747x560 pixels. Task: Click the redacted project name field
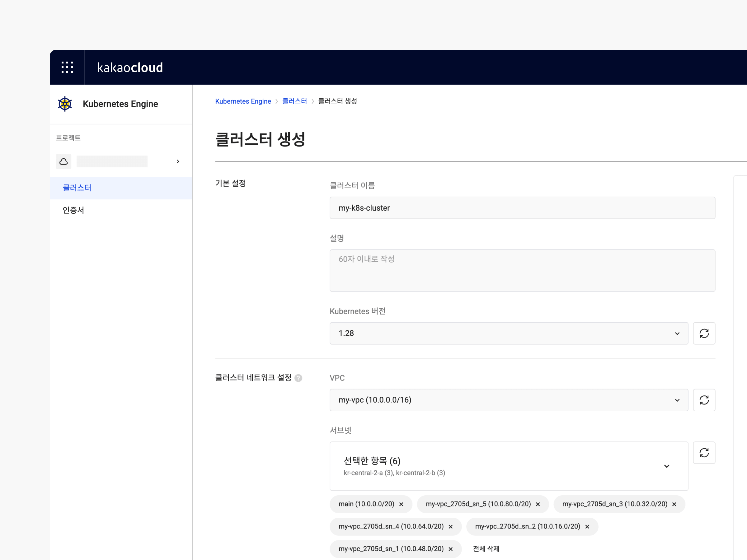point(112,161)
